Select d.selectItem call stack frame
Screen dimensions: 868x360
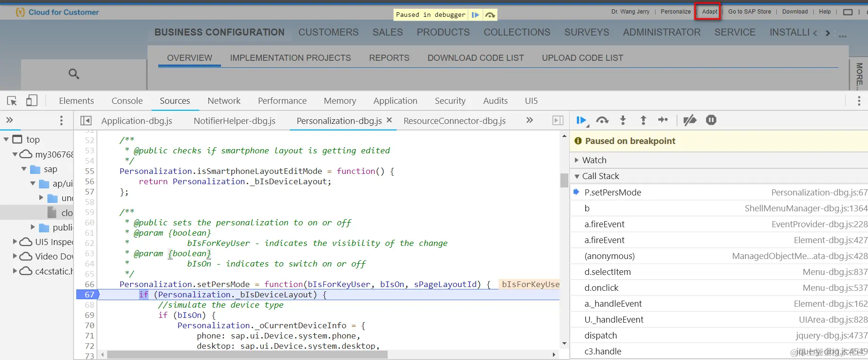pos(719,272)
